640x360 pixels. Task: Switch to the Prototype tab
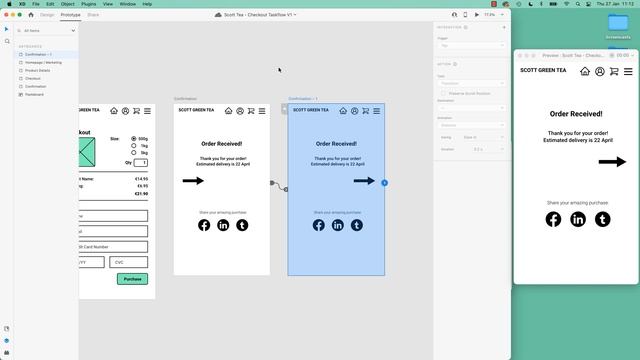[70, 15]
